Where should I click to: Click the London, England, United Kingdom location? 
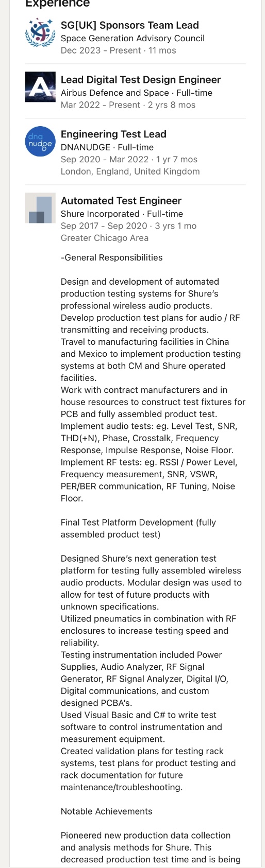pyautogui.click(x=130, y=171)
